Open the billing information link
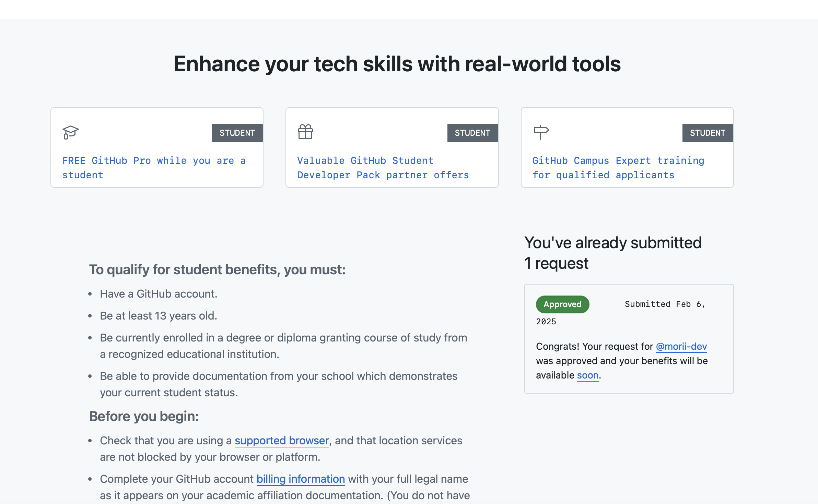Viewport: 818px width, 504px height. [301, 479]
